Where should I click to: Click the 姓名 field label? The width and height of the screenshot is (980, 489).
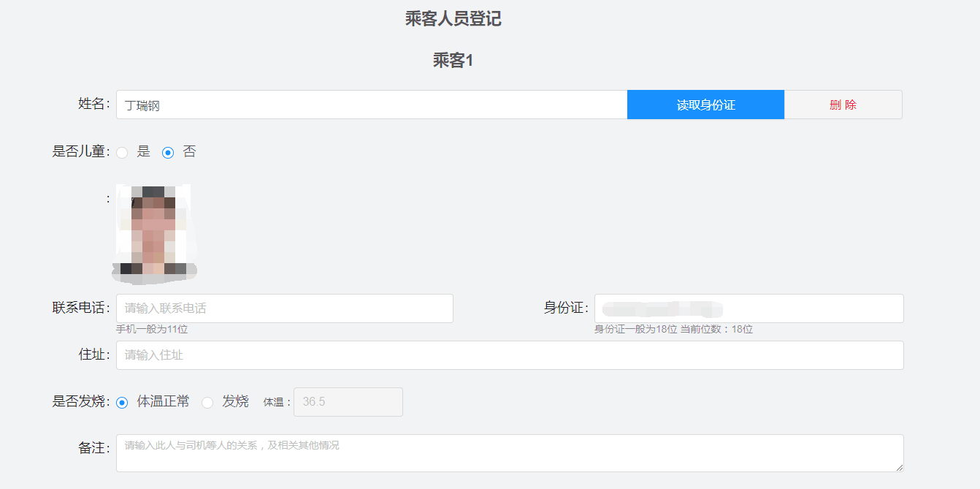(x=93, y=104)
